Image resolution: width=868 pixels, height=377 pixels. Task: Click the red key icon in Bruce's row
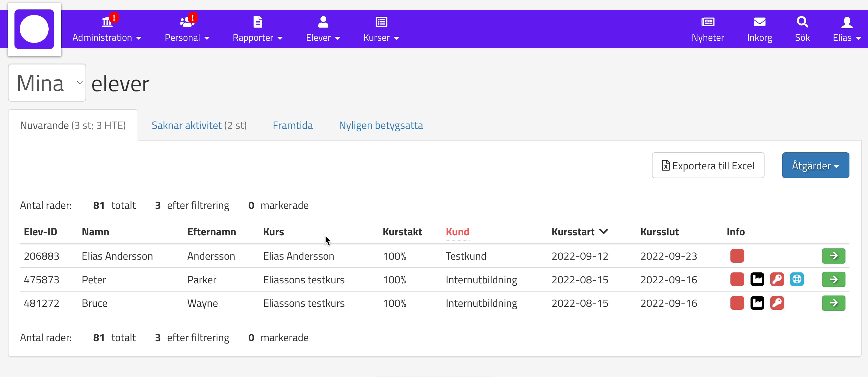pyautogui.click(x=777, y=303)
